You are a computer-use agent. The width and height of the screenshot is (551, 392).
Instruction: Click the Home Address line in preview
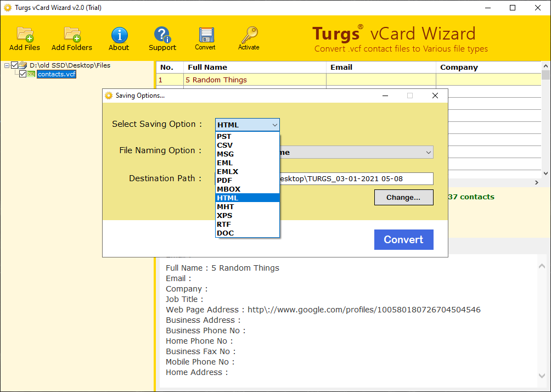click(197, 372)
